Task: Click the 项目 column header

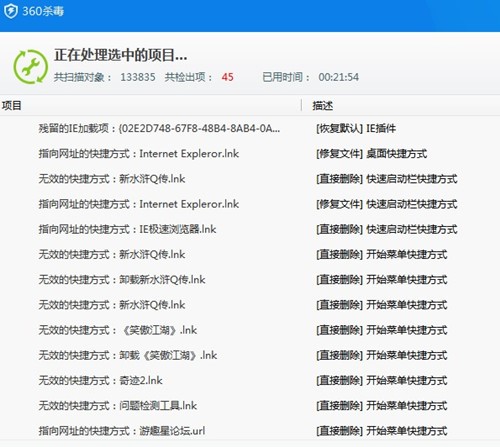Action: pyautogui.click(x=12, y=106)
